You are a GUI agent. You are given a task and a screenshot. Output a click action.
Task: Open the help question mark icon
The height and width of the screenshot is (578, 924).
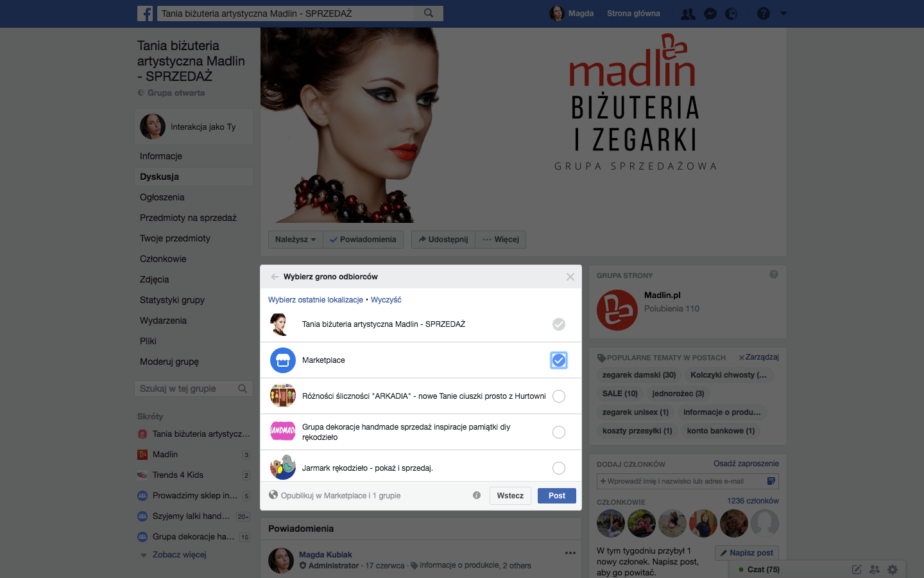[x=763, y=13]
